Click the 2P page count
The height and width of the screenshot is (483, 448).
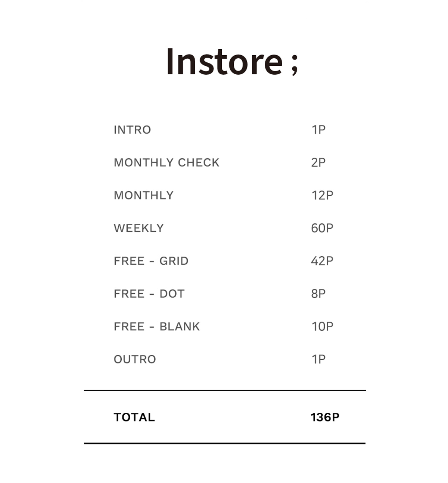pyautogui.click(x=318, y=162)
